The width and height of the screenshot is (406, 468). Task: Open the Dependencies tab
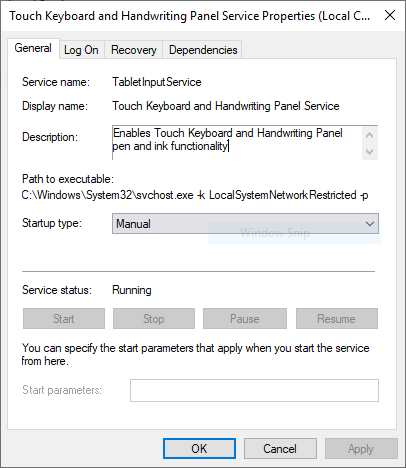[x=203, y=50]
